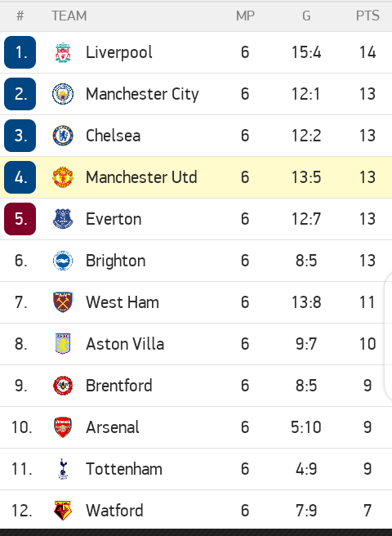Click the Chelsea club crest
Screen dimensions: 392x536
[63, 136]
